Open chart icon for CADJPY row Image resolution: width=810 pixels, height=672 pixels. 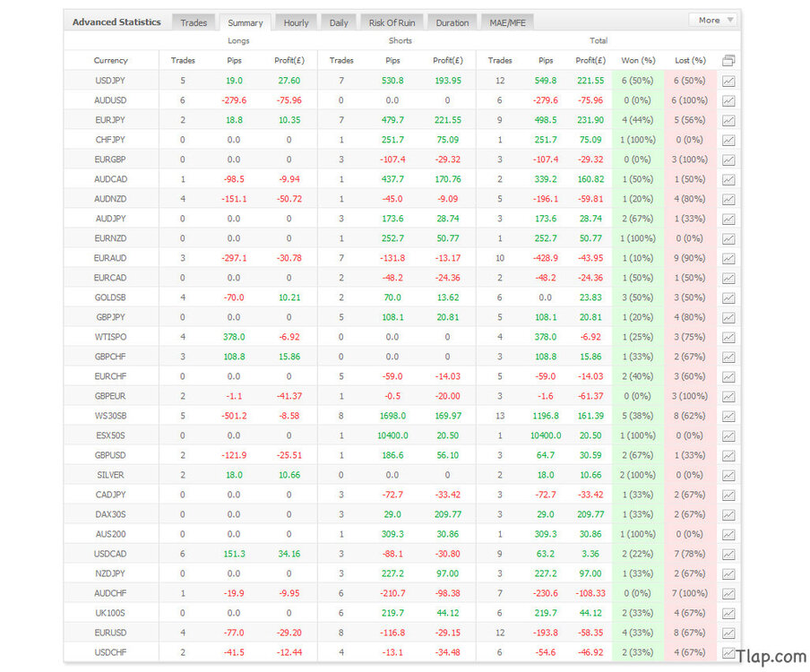[728, 495]
